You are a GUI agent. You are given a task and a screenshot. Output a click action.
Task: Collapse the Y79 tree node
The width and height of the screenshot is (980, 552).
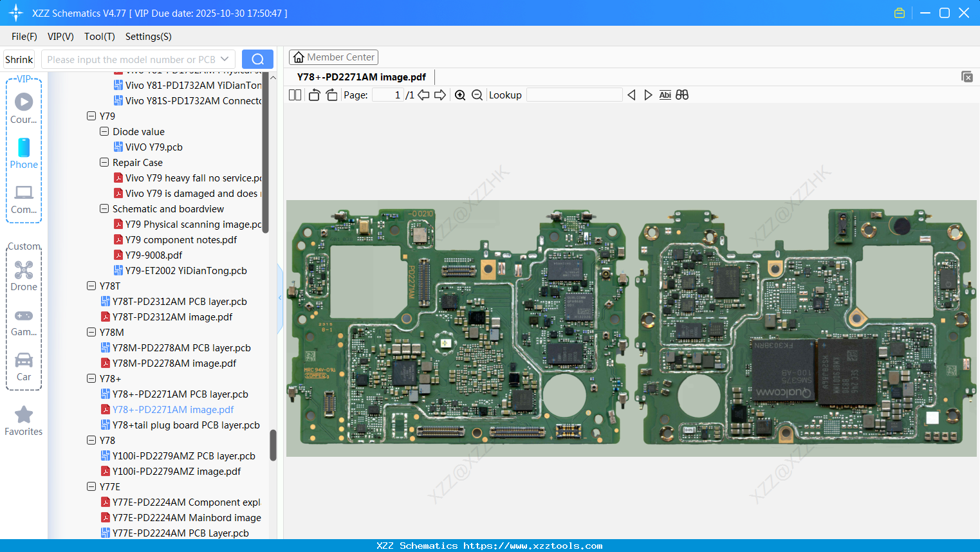click(x=91, y=116)
